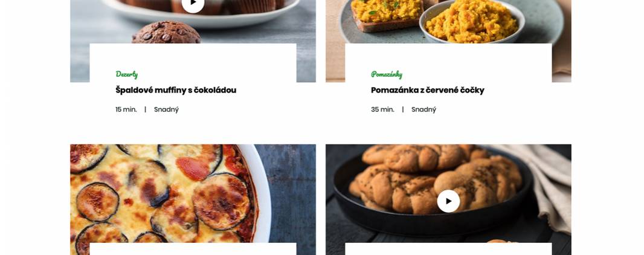Click the white card below the bread rolls
Screen dimensions: 644x255
click(448, 249)
